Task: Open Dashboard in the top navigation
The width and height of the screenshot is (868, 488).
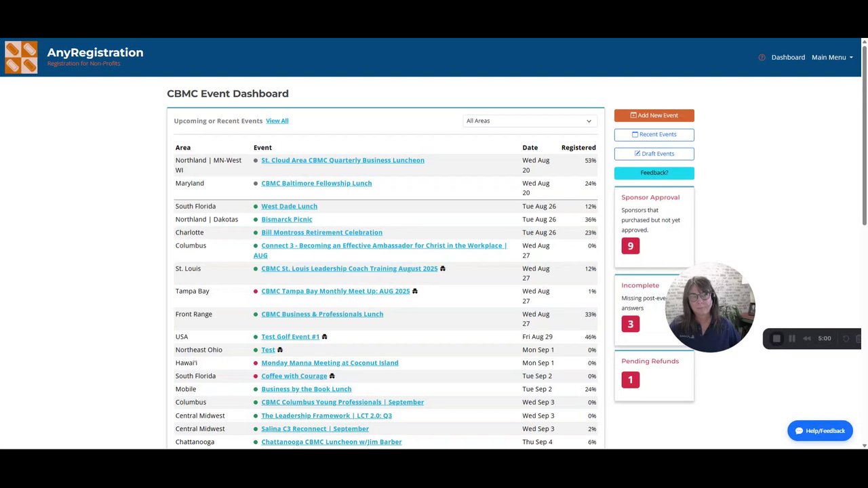Action: click(x=788, y=58)
